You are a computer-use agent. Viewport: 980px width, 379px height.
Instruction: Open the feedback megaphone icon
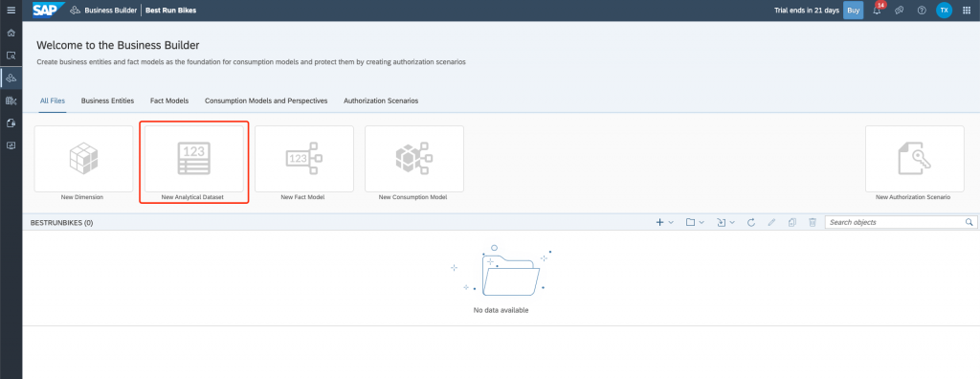(899, 11)
